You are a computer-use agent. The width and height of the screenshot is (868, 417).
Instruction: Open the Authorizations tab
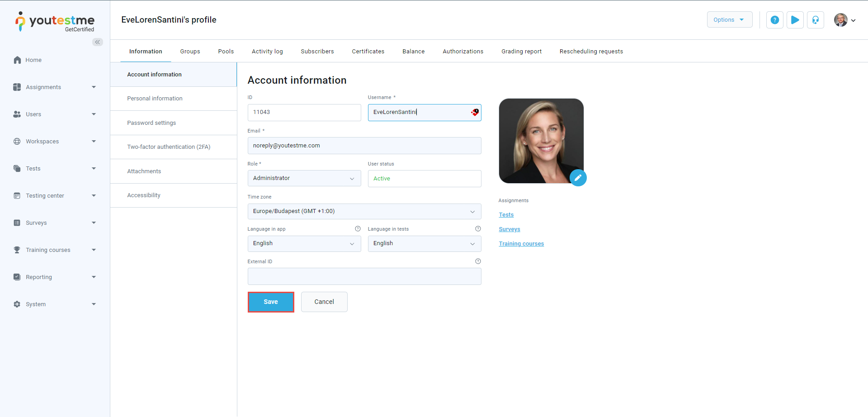pos(463,51)
